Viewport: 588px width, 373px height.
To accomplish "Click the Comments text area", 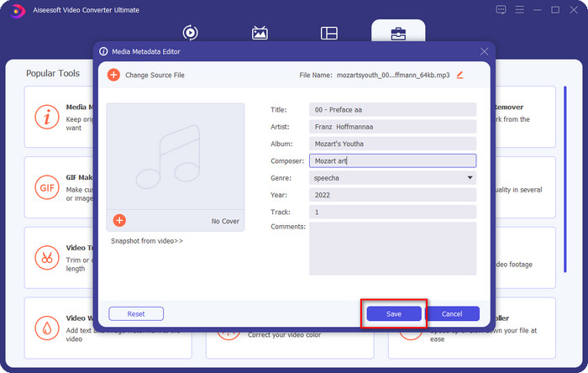I will pyautogui.click(x=392, y=249).
